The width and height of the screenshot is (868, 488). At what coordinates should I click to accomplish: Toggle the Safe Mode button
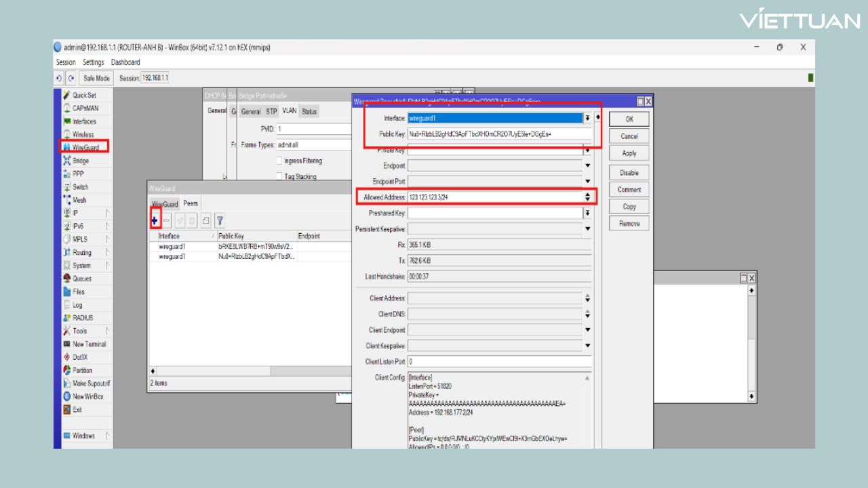96,78
